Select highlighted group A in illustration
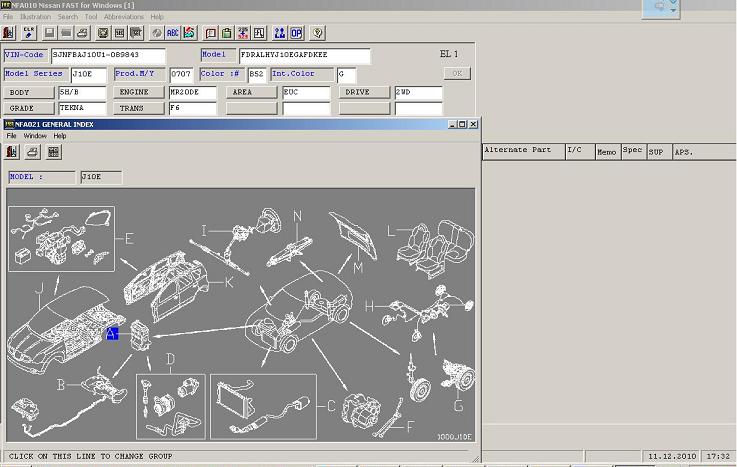Viewport: 737px width, 467px height. pos(112,334)
